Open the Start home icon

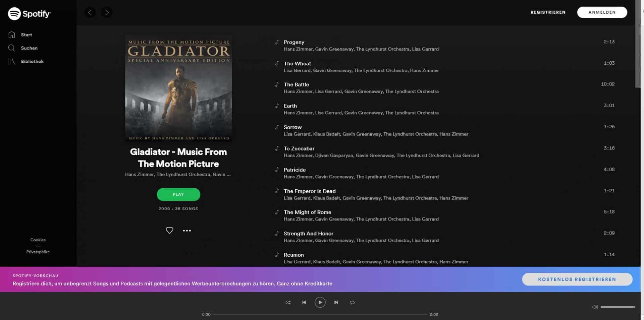point(12,35)
